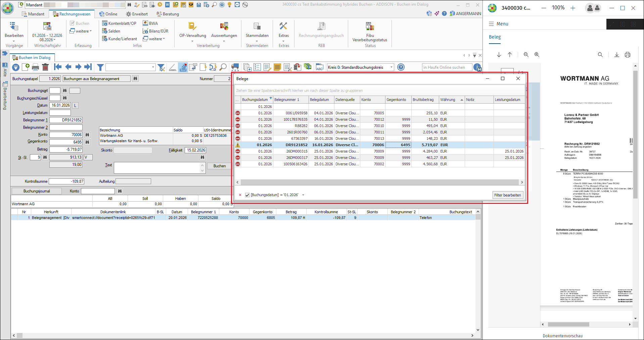
Task: Click the trash can delete icon in toolbar
Action: click(x=45, y=67)
